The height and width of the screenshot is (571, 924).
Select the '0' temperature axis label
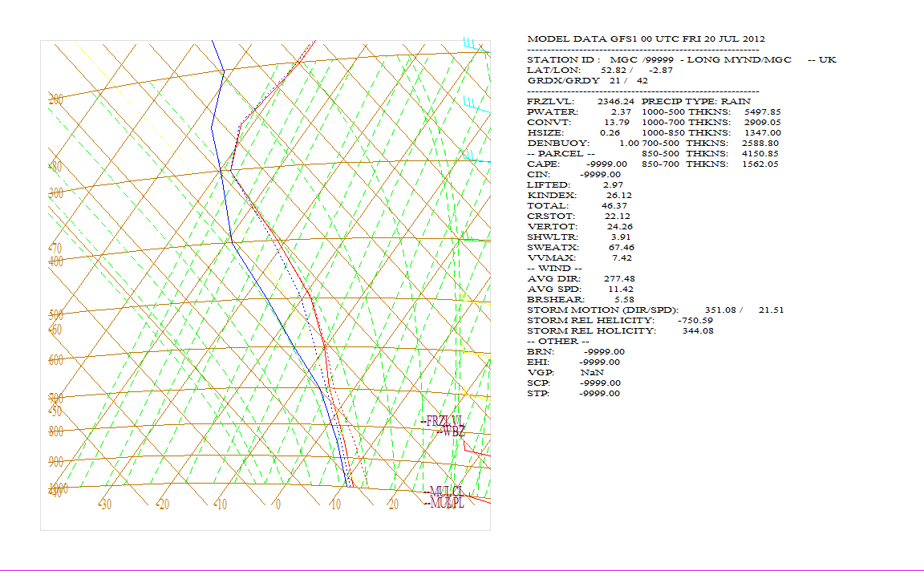click(x=278, y=505)
